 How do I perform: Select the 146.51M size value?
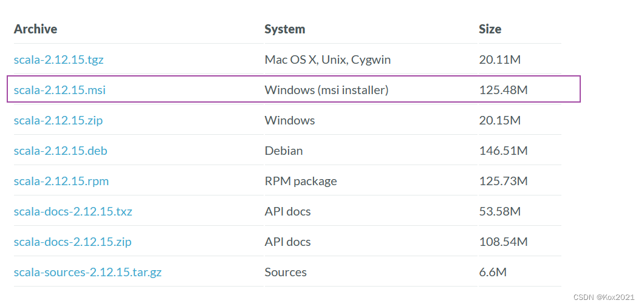point(503,151)
